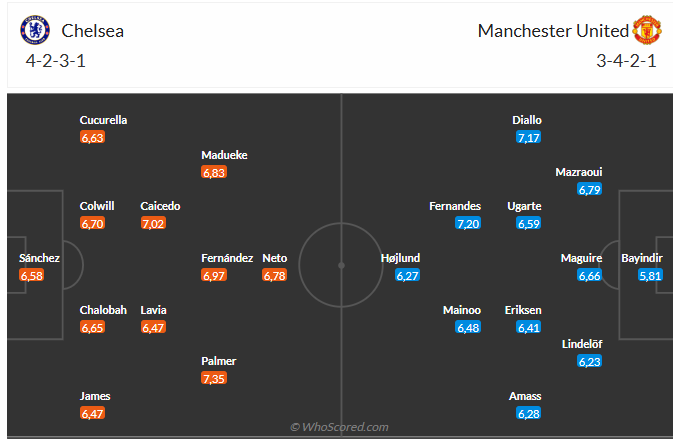
Task: Select United's 3-4-2-1 formation label
Action: pos(626,61)
